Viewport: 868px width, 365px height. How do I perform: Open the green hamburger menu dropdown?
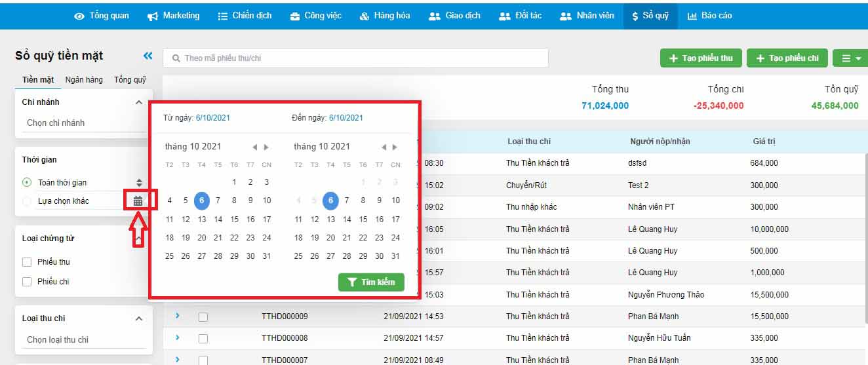coord(850,58)
